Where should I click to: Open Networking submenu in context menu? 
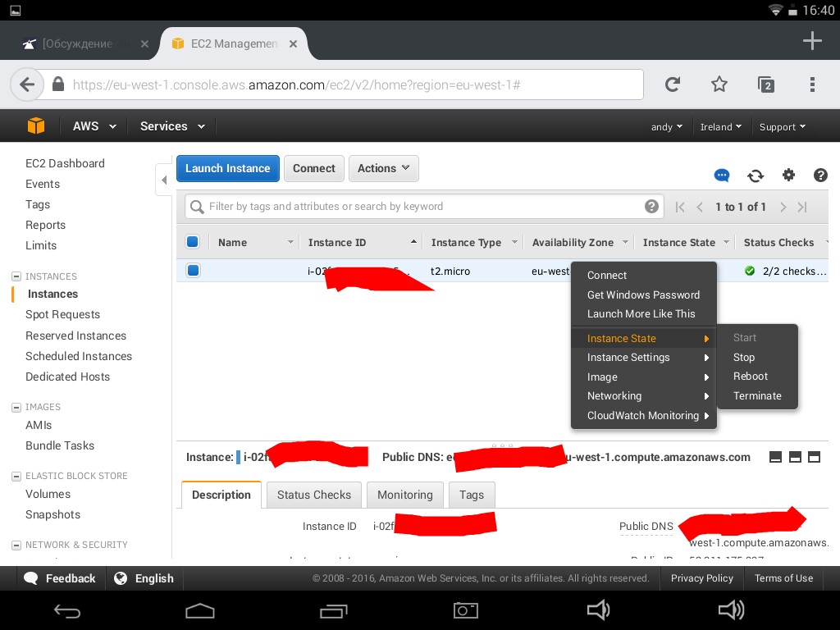click(x=643, y=396)
